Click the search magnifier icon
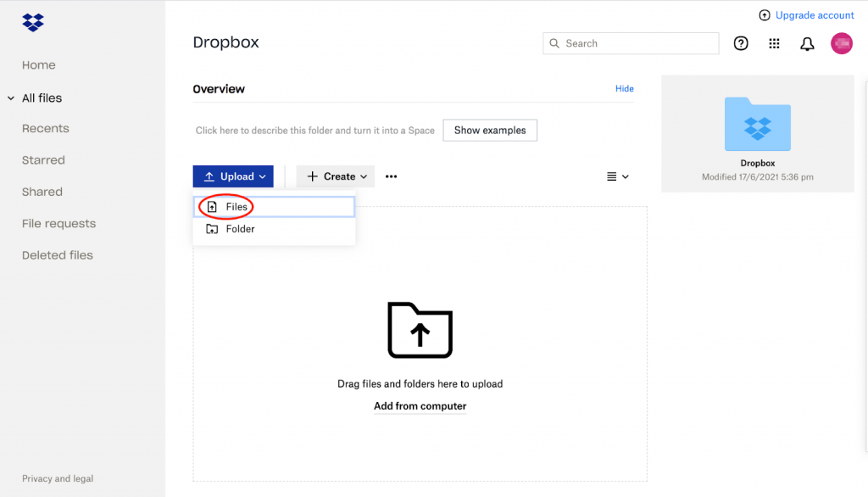868x497 pixels. 554,43
